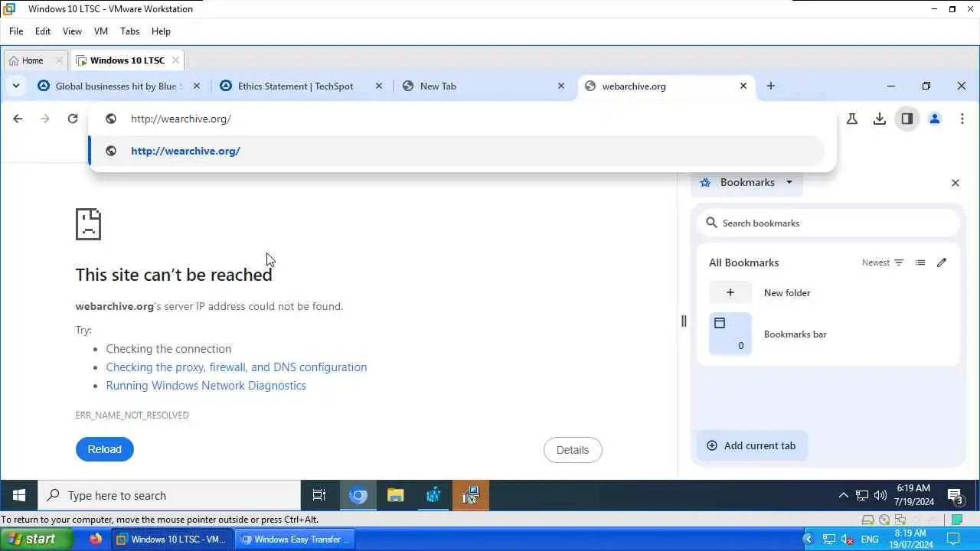Click the Search bookmarks field

pyautogui.click(x=828, y=223)
